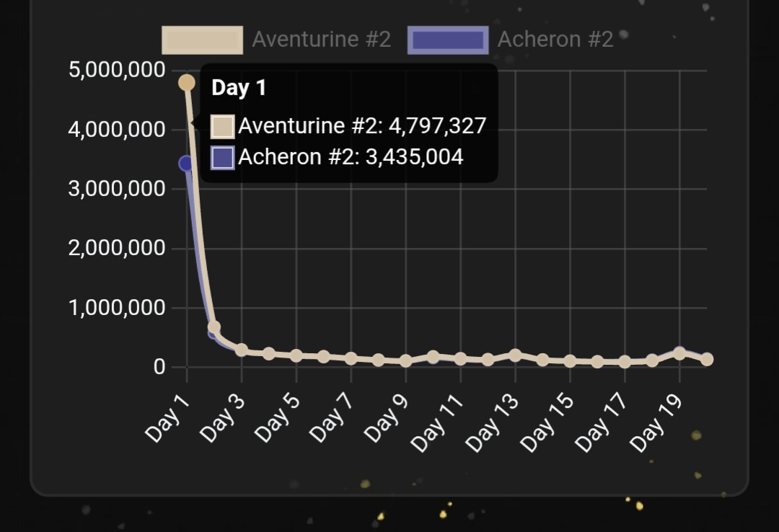Screen dimensions: 779x532
Task: Click the Day 19 x-axis label
Action: pyautogui.click(x=656, y=424)
